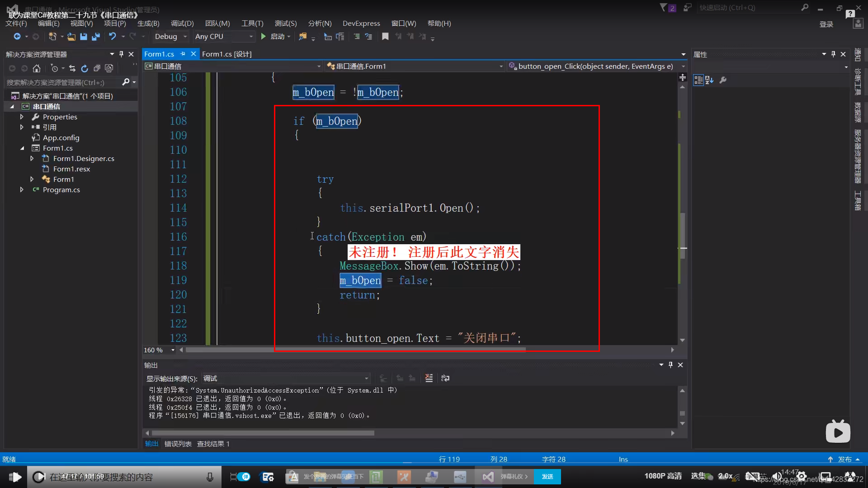Toggle auto-hide pin on the Output panel
The width and height of the screenshot is (868, 488).
pyautogui.click(x=670, y=365)
